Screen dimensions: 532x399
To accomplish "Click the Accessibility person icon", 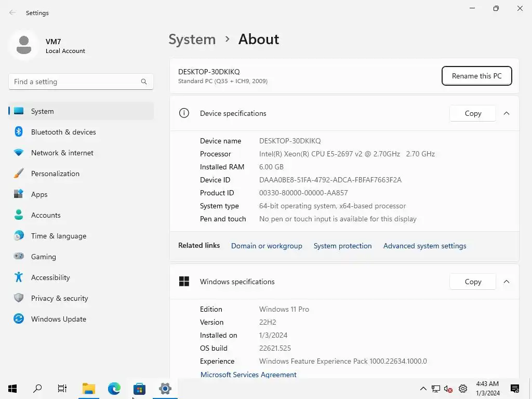I will pos(19,277).
